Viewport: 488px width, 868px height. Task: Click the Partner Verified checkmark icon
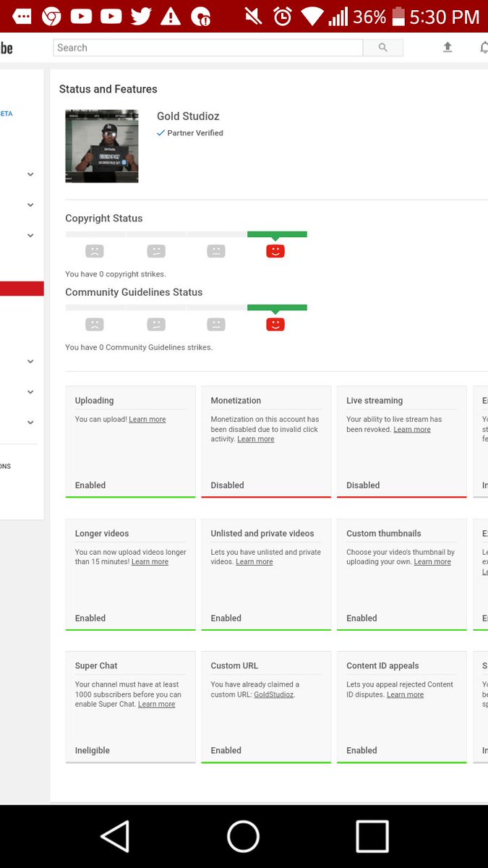[160, 133]
